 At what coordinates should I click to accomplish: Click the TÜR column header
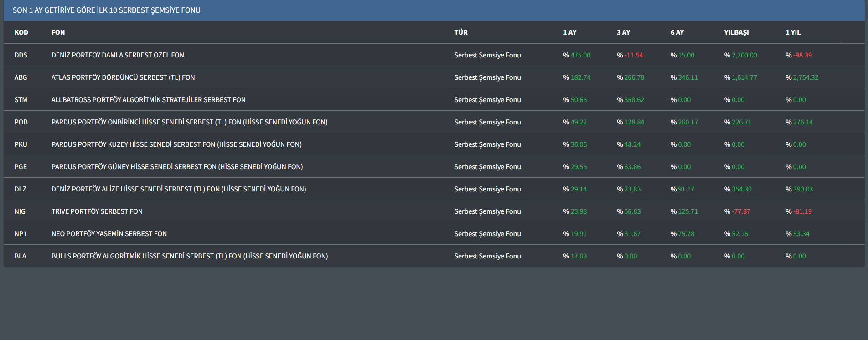[460, 32]
